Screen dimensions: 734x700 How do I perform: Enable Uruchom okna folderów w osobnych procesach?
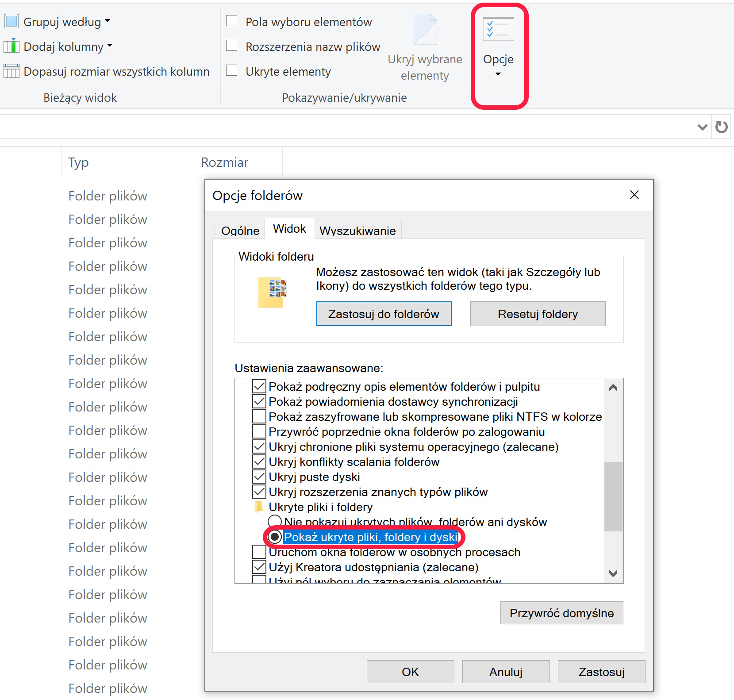point(259,552)
